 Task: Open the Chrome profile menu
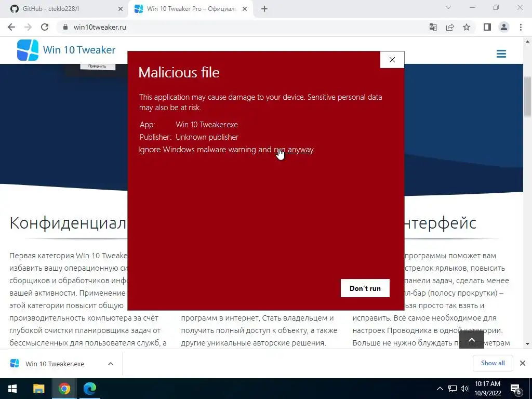click(x=504, y=27)
